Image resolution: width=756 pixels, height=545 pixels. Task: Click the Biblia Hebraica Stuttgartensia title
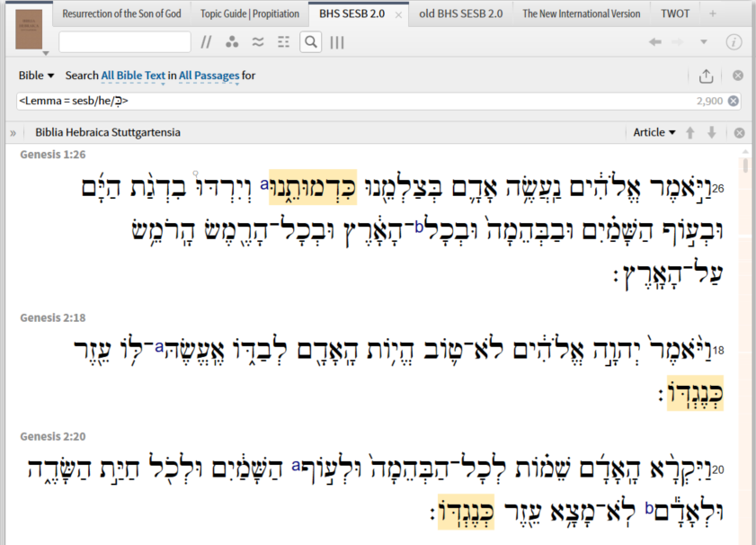108,132
